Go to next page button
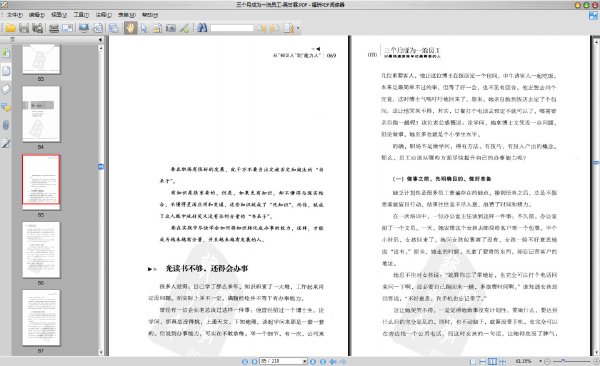 (313, 361)
